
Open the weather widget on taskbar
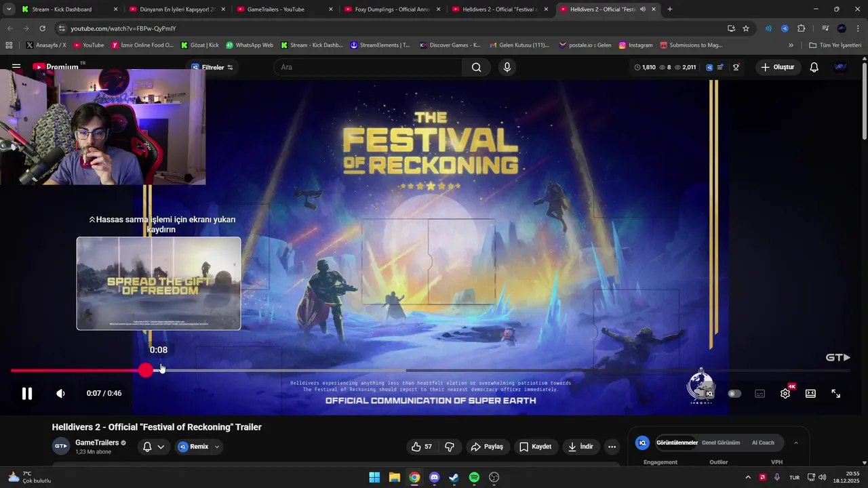(x=29, y=477)
